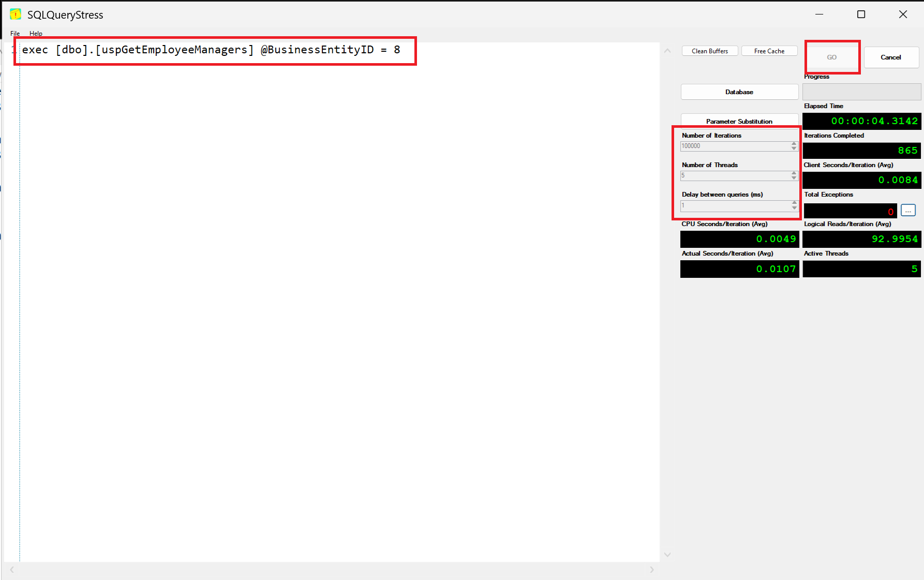The width and height of the screenshot is (924, 580).
Task: Click the SQLQueryStress app icon in title bar
Action: pyautogui.click(x=16, y=14)
